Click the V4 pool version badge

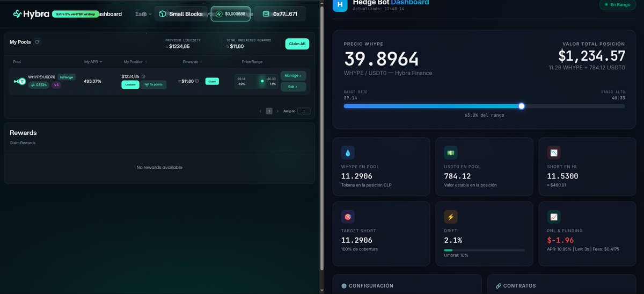point(56,85)
